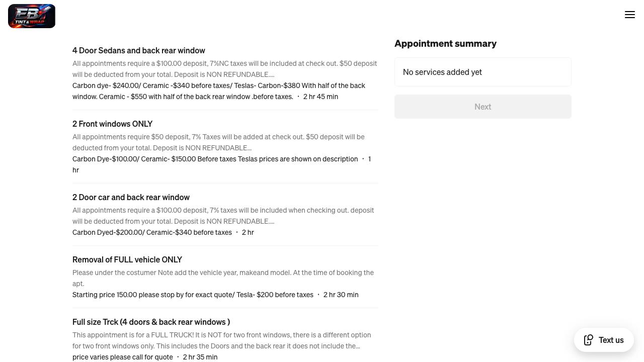Select 2 Front windows ONLY service
The height and width of the screenshot is (362, 644).
pyautogui.click(x=113, y=124)
